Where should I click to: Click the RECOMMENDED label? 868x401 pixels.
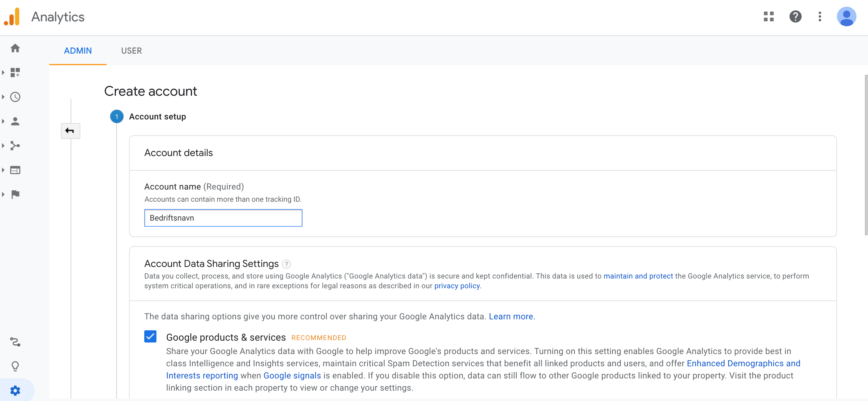pyautogui.click(x=319, y=338)
